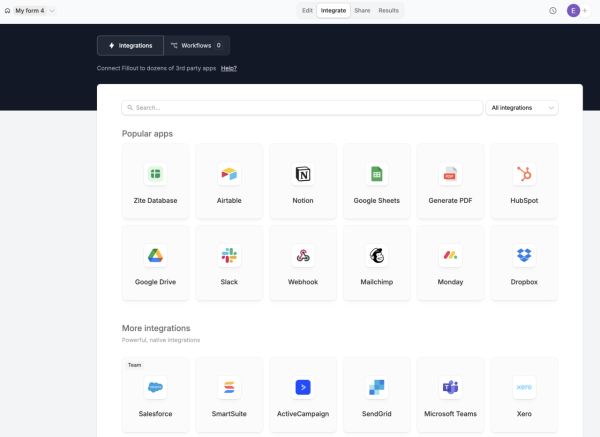Connect the Dropbox integration

[x=524, y=263]
